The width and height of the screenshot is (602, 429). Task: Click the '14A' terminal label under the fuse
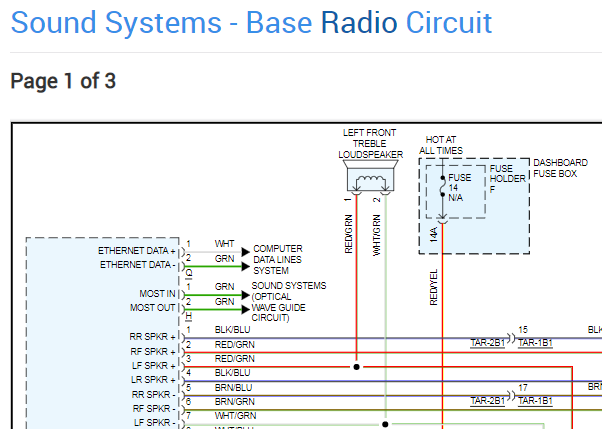point(433,234)
